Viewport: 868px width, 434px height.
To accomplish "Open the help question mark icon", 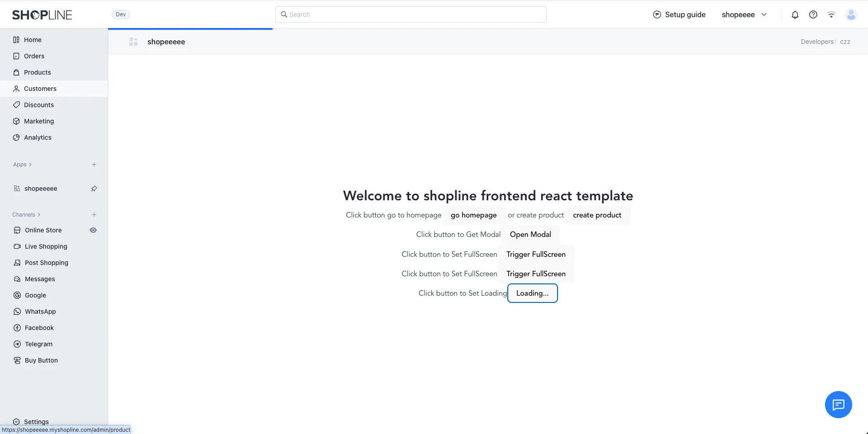I will [813, 15].
